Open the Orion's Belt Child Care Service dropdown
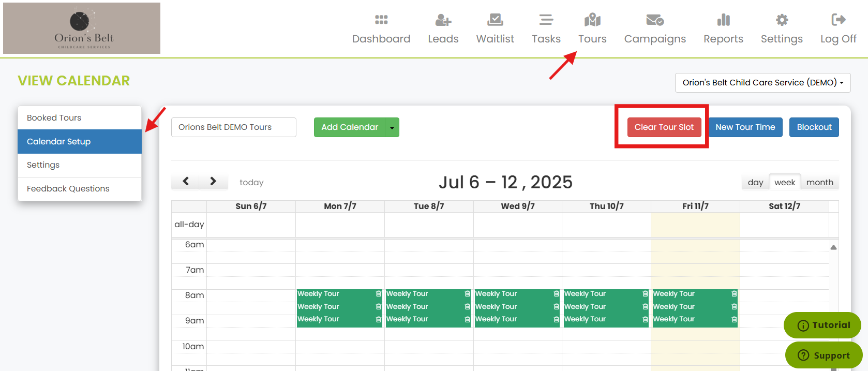This screenshot has width=868, height=371. 762,83
